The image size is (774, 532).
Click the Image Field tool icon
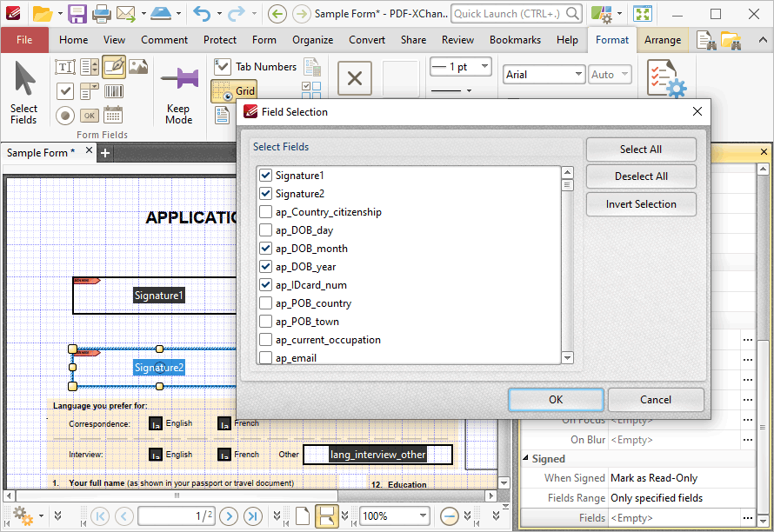138,67
